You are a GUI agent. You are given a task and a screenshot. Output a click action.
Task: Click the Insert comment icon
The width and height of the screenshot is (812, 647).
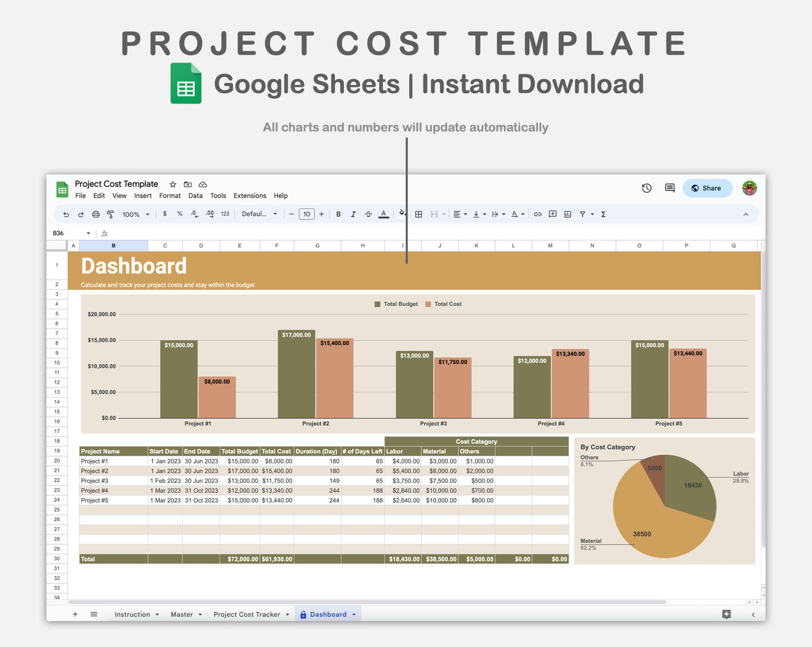tap(552, 214)
